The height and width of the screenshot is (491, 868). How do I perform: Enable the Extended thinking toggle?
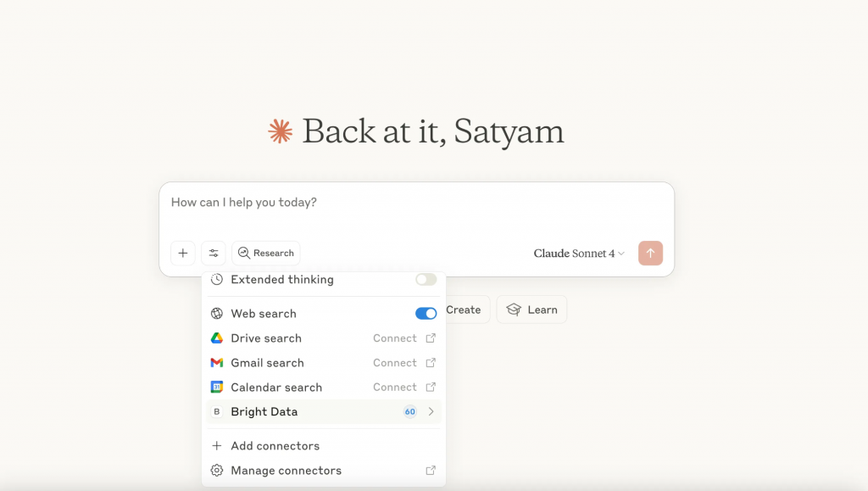pos(426,280)
